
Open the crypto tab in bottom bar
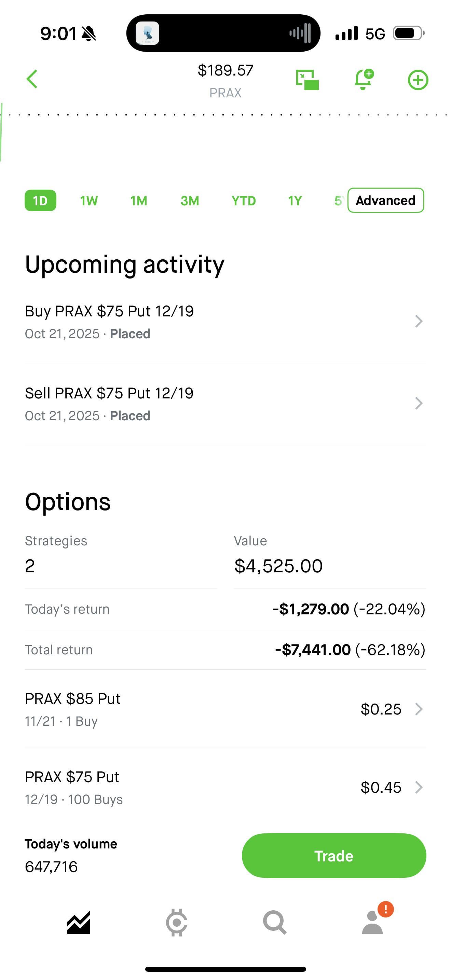point(176,922)
